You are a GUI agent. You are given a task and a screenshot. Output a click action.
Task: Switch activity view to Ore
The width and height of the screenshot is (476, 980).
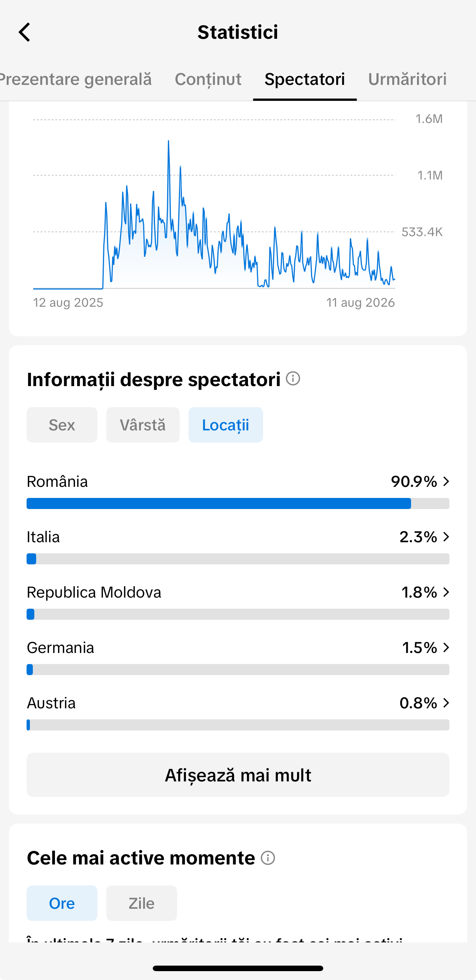click(x=62, y=903)
